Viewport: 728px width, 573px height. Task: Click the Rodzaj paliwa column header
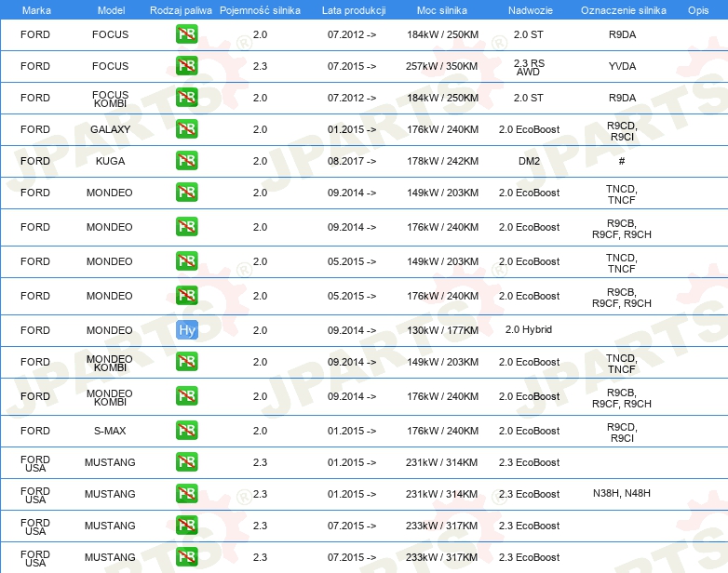tap(181, 10)
